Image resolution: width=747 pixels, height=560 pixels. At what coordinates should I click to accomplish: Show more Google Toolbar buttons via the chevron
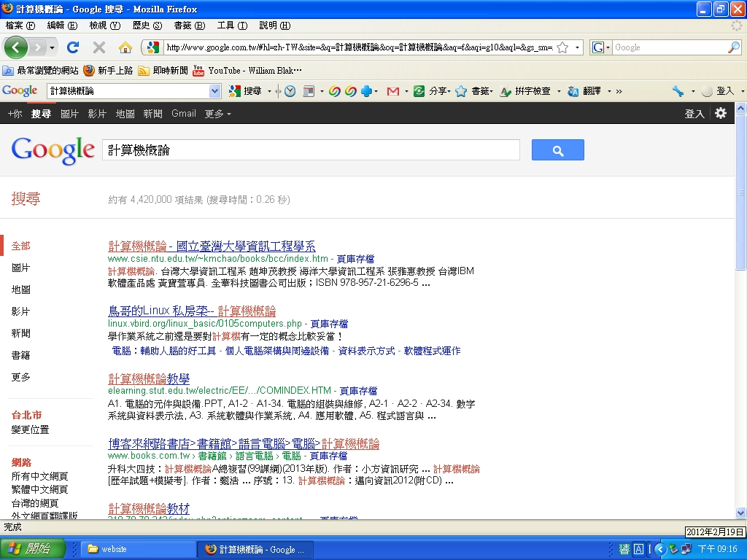point(619,91)
